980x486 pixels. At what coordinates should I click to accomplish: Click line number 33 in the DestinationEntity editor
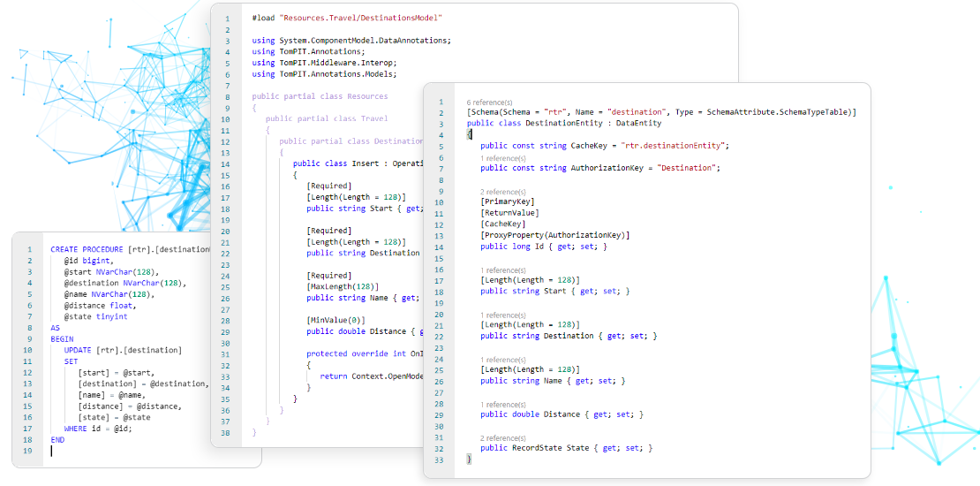pos(440,459)
